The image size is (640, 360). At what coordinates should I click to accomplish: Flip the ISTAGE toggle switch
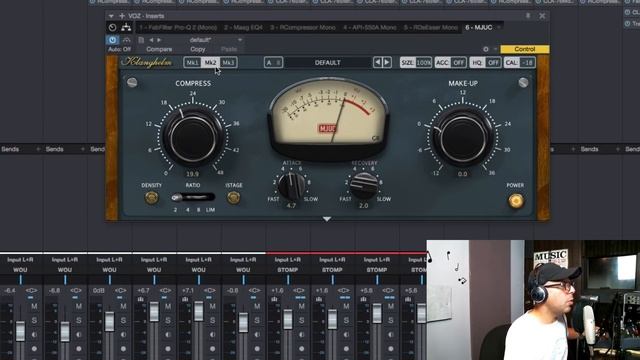(234, 198)
